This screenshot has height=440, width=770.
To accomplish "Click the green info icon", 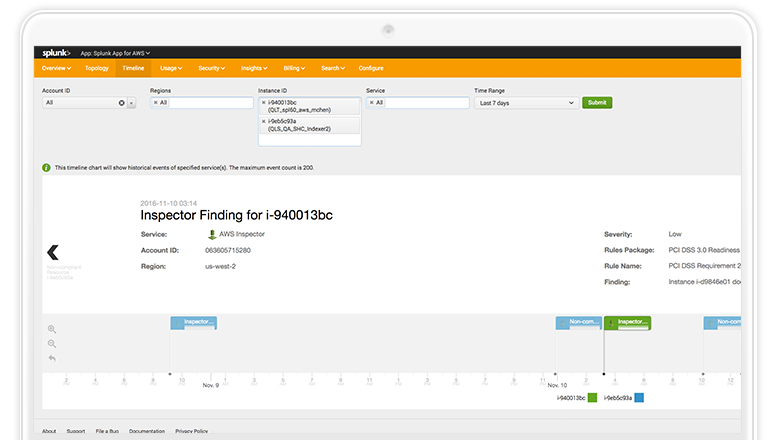I will [x=46, y=168].
